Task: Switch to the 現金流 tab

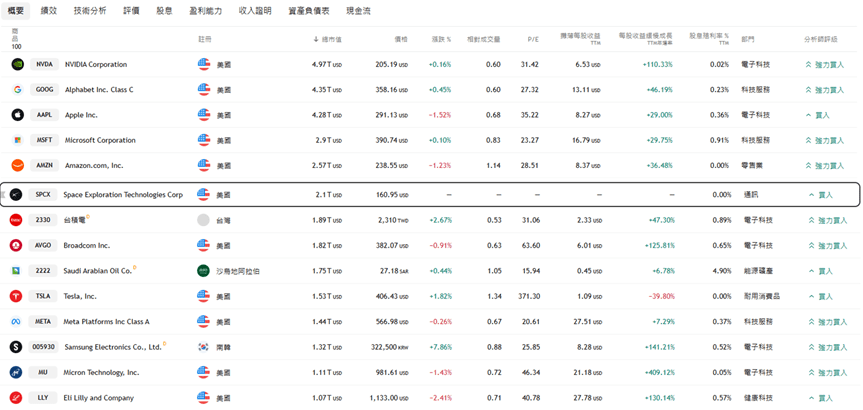Action: point(358,10)
